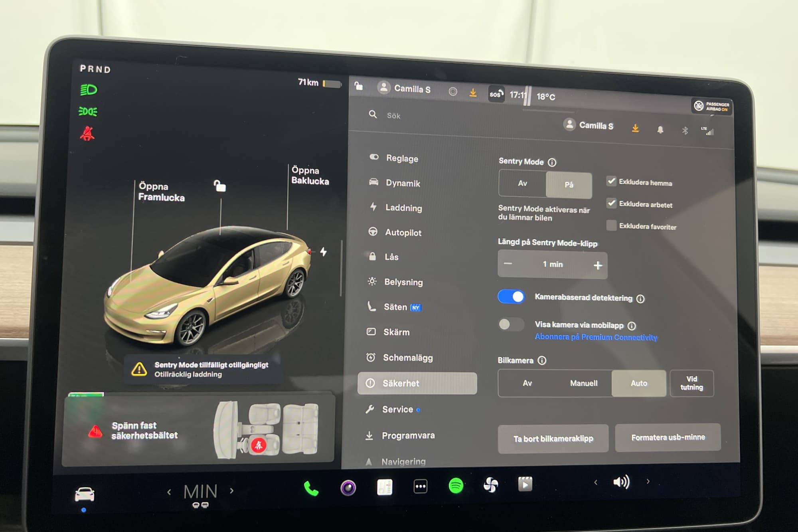
Task: Check Exkludera favoriter
Action: 611,225
